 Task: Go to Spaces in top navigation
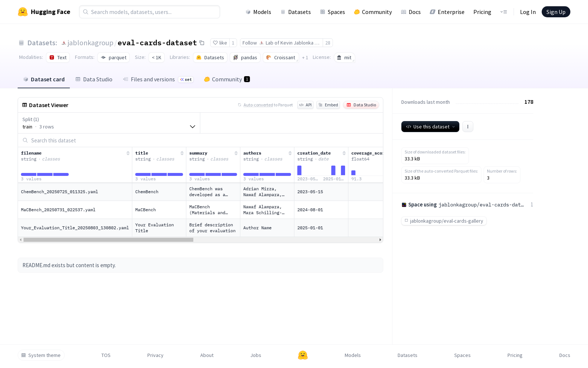click(333, 12)
